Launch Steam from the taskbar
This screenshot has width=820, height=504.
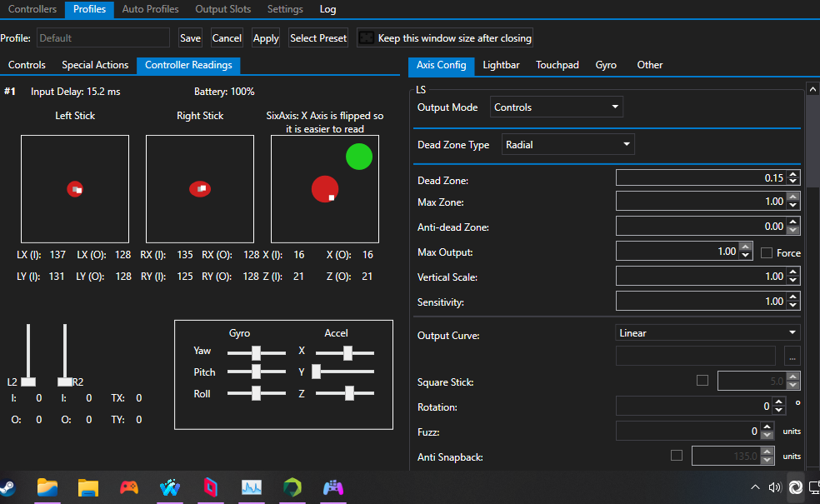click(8, 487)
